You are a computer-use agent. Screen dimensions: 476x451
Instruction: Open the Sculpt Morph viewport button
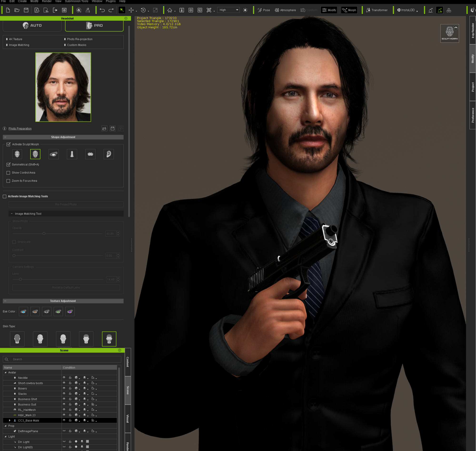click(x=450, y=34)
